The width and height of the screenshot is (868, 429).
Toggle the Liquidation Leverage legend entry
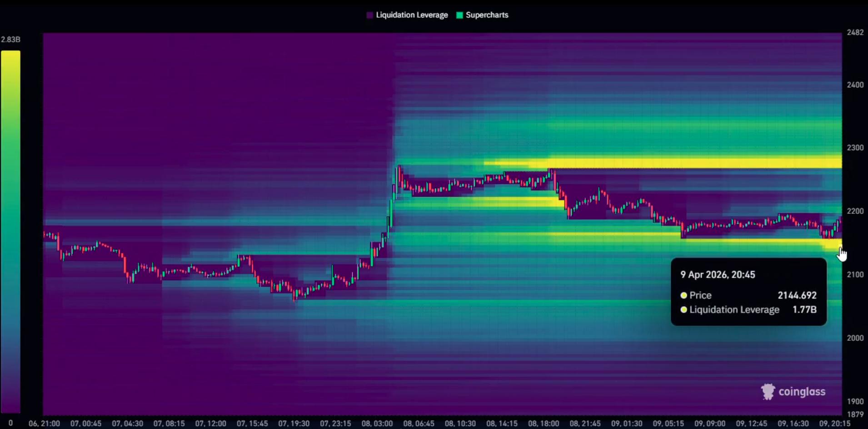point(407,15)
